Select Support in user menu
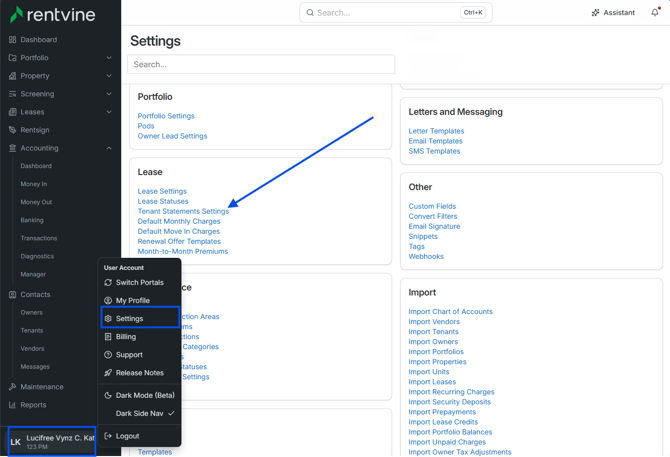This screenshot has width=670, height=457. point(140,354)
